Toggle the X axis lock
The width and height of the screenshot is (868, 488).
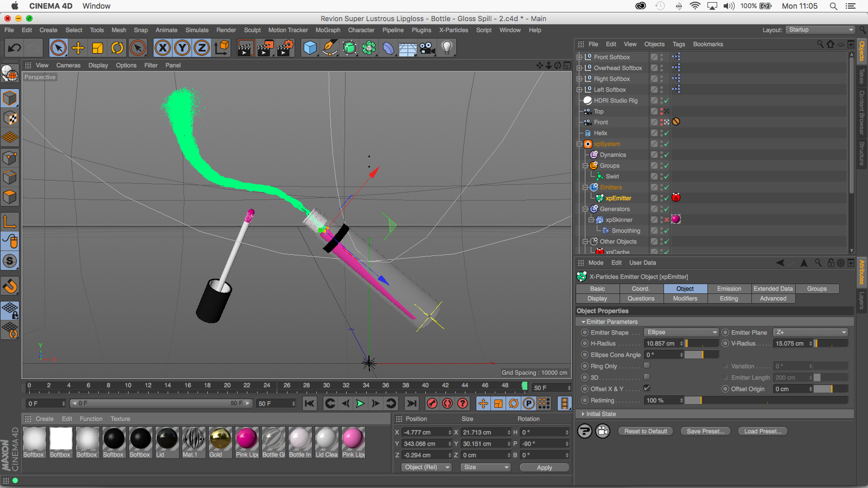tap(163, 48)
